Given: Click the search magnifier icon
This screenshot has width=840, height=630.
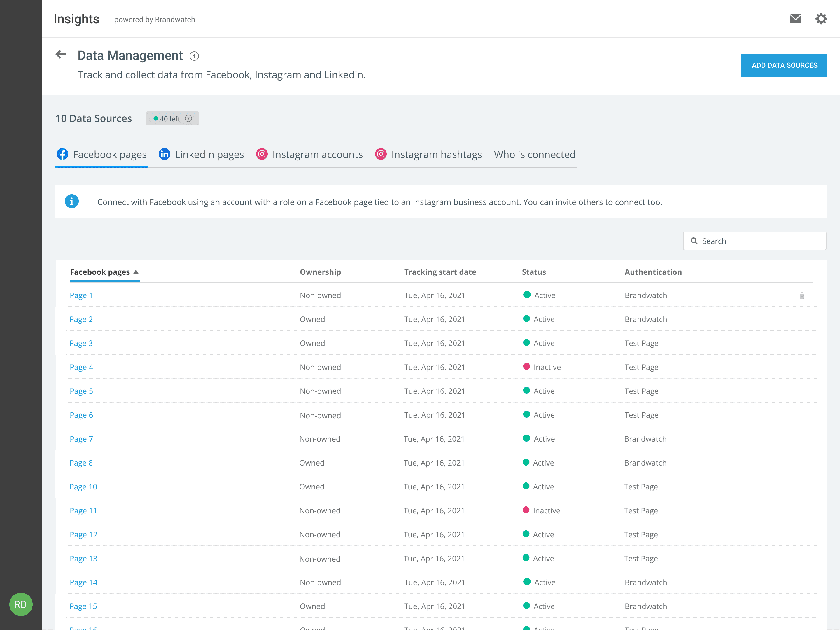Looking at the screenshot, I should [x=694, y=241].
